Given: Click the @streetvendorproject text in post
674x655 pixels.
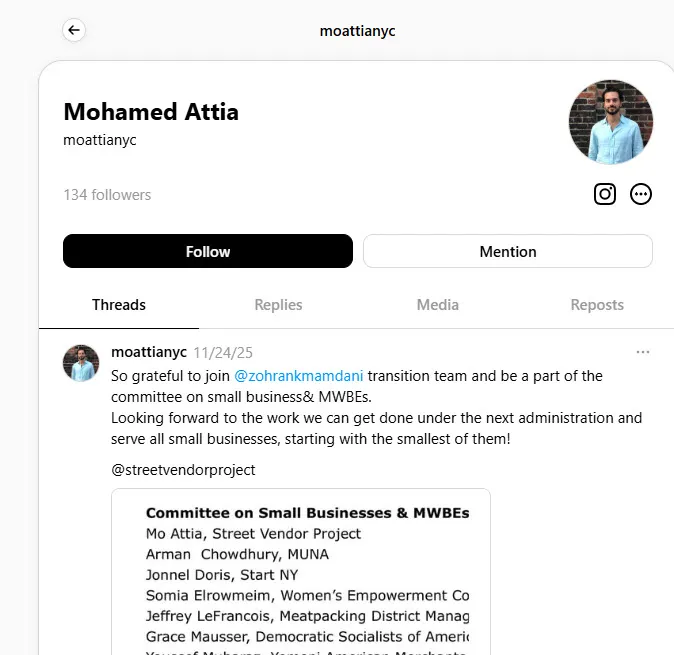Looking at the screenshot, I should click(183, 470).
